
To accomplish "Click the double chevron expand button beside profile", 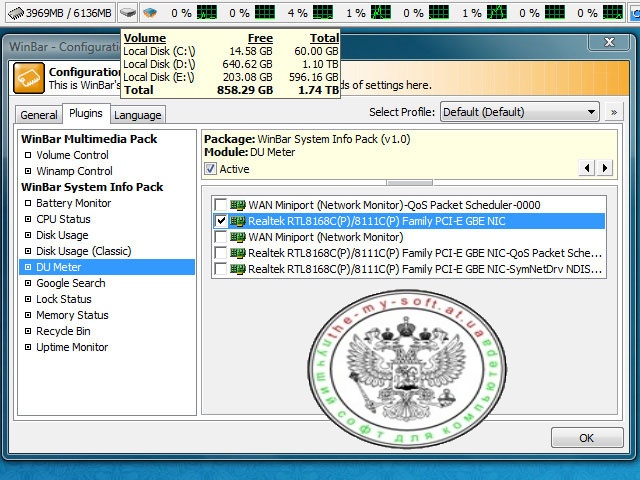I will [613, 112].
